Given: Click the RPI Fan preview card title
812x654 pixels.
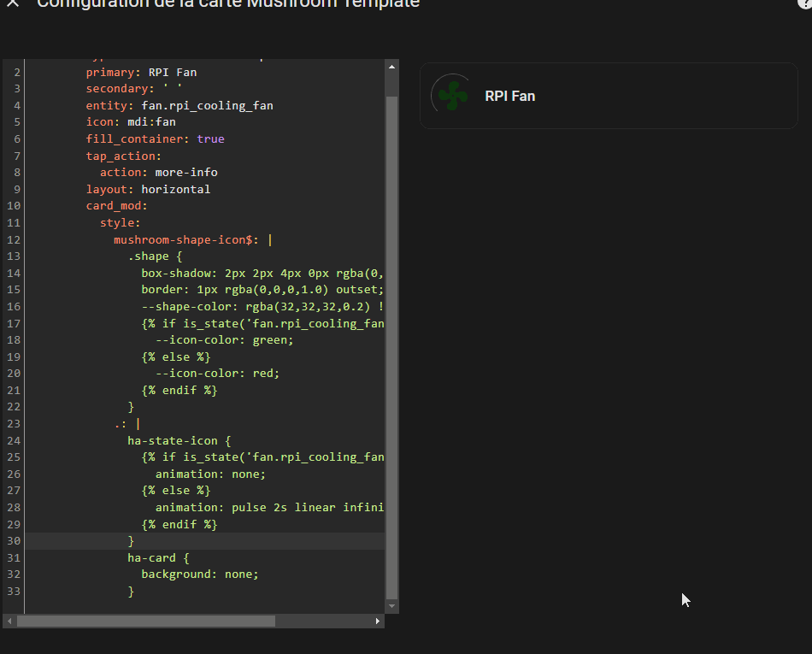Looking at the screenshot, I should pos(509,96).
